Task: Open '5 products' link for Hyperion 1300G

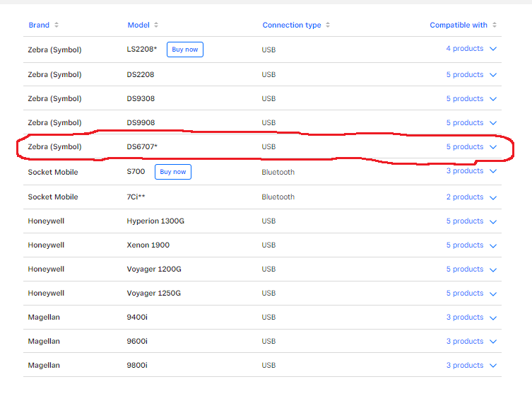Action: point(464,221)
